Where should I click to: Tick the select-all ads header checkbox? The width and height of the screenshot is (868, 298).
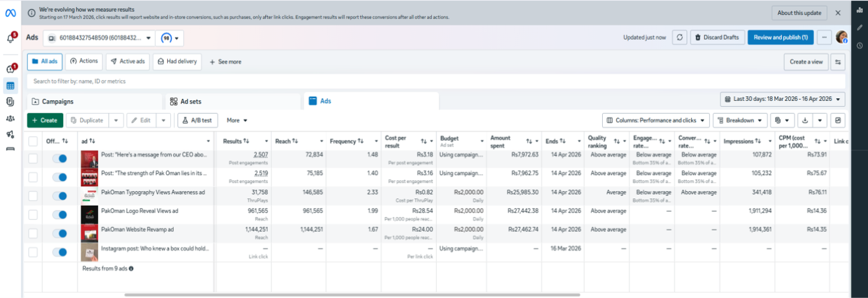pyautogui.click(x=33, y=141)
